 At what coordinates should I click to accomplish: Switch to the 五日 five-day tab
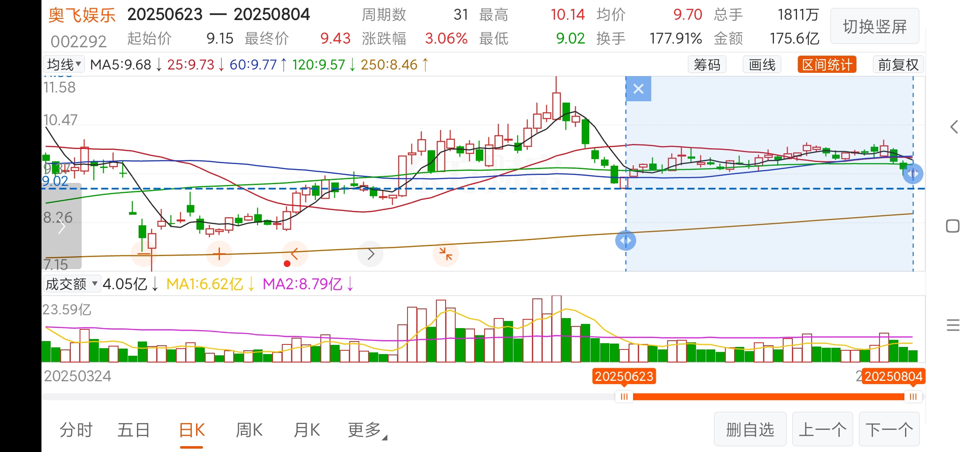click(134, 430)
